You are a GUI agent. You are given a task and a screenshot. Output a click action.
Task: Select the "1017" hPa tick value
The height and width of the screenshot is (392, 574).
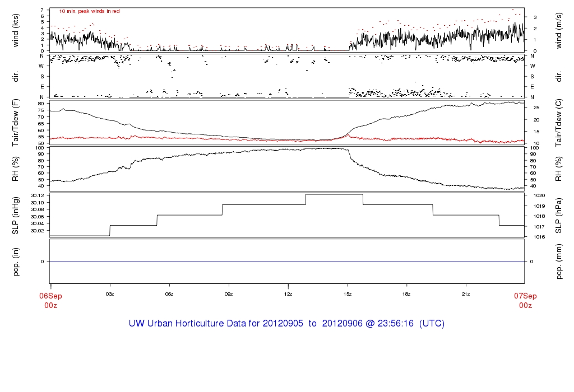[539, 227]
